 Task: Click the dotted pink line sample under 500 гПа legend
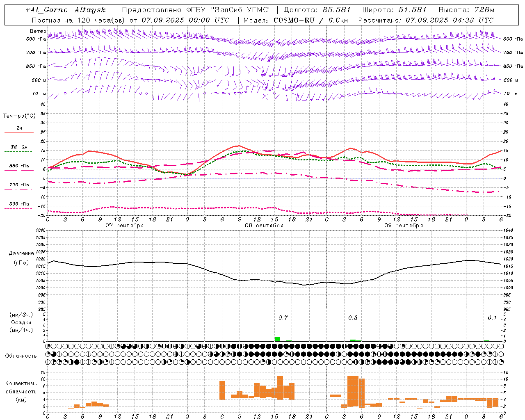(x=18, y=208)
